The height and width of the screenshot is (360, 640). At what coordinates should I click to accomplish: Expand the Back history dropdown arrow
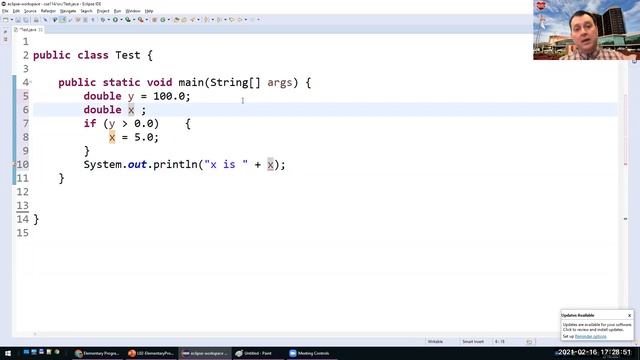(x=246, y=20)
